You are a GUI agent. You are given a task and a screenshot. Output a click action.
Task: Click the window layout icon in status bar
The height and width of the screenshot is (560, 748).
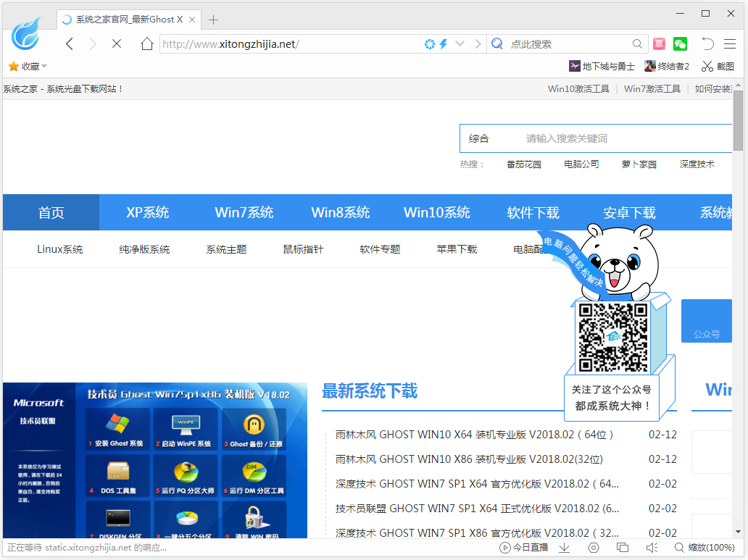coord(623,548)
